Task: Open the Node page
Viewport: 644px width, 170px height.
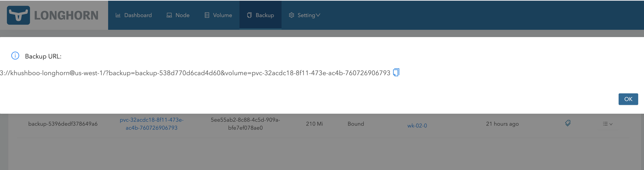Action: 182,15
